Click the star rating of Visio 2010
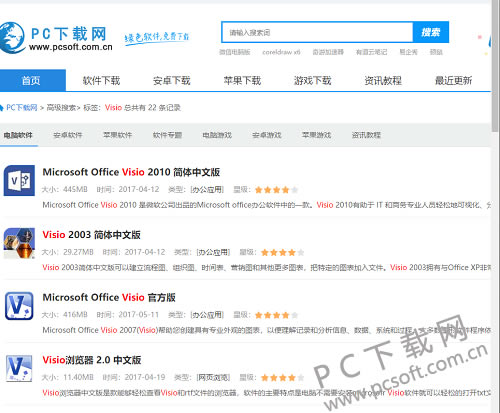500x413 pixels. [x=276, y=190]
